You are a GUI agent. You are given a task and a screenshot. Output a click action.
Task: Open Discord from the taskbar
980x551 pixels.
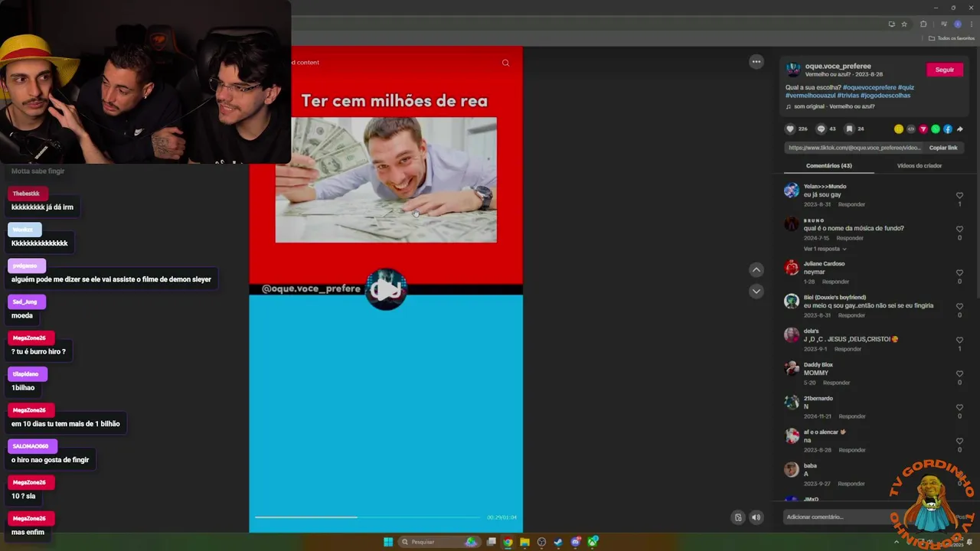pos(576,542)
